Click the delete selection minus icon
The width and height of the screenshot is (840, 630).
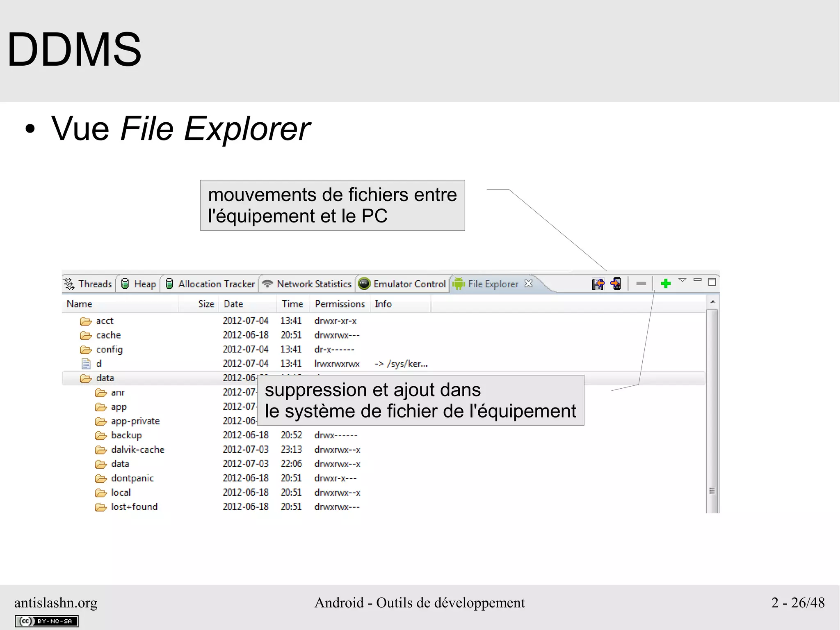click(641, 284)
